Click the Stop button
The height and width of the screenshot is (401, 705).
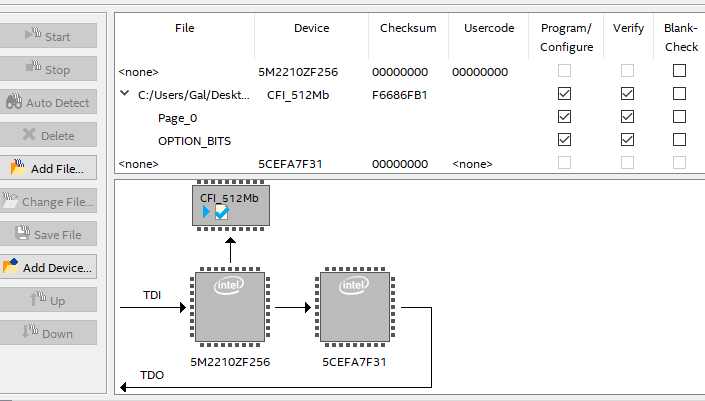click(48, 69)
